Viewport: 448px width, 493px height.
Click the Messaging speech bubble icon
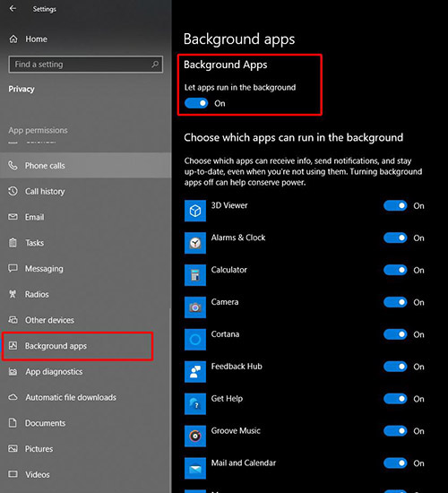13,268
